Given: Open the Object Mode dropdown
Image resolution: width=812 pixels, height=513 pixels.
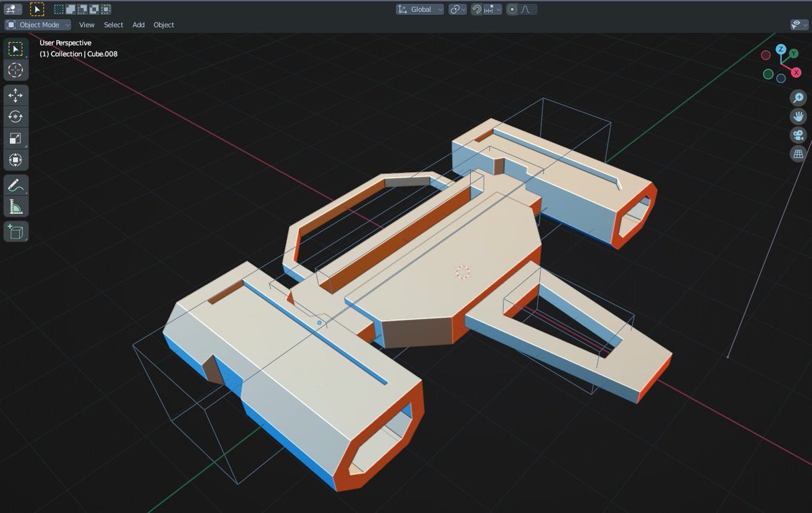Looking at the screenshot, I should 38,25.
